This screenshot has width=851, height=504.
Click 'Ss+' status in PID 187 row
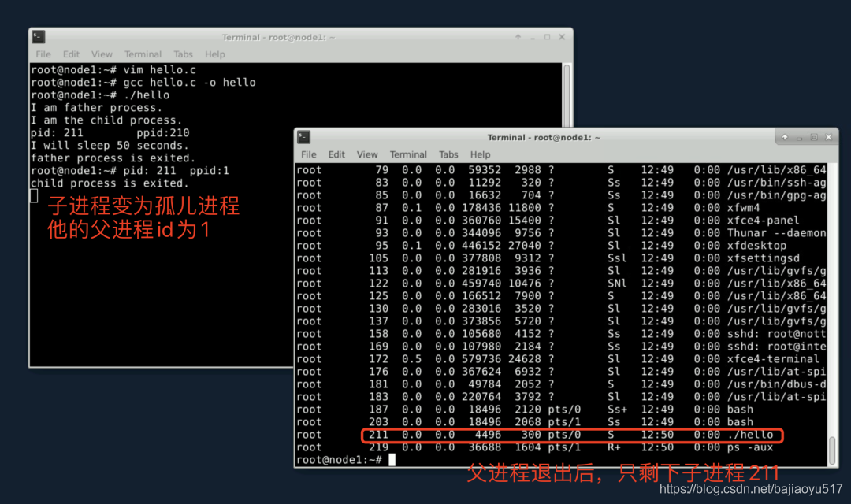pos(617,409)
